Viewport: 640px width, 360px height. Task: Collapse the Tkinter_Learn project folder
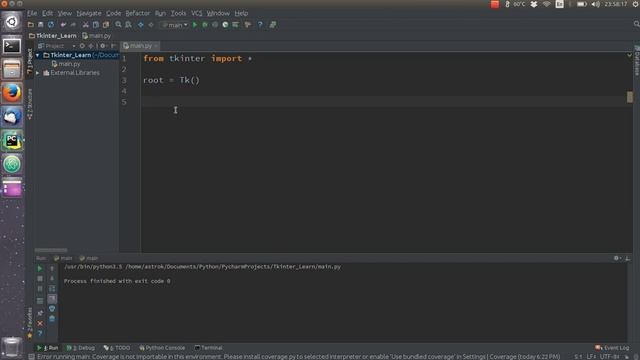(x=38, y=55)
